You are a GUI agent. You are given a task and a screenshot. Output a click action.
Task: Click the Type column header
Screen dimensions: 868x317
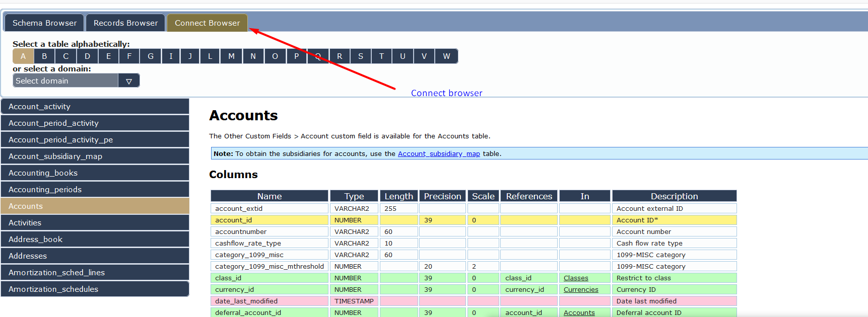pos(354,196)
